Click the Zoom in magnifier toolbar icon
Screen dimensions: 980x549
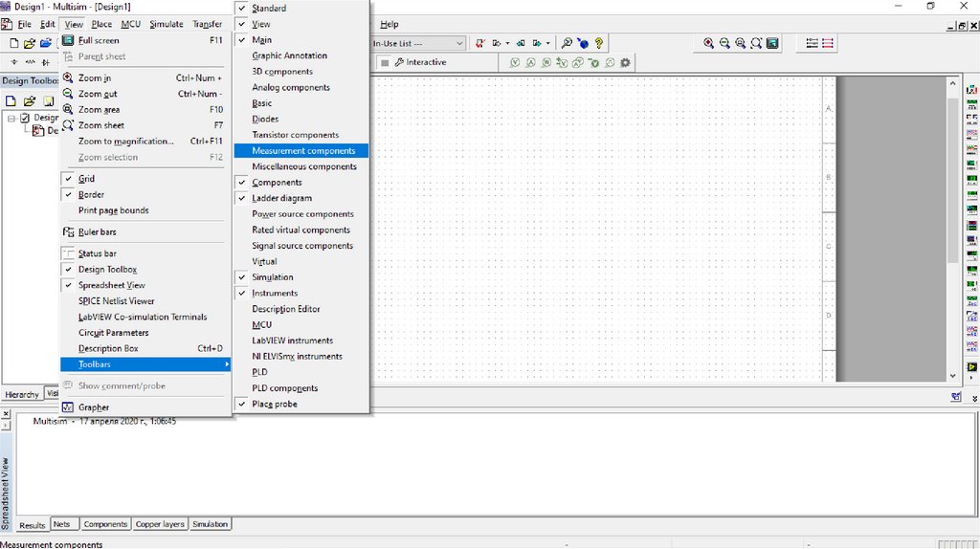(708, 43)
